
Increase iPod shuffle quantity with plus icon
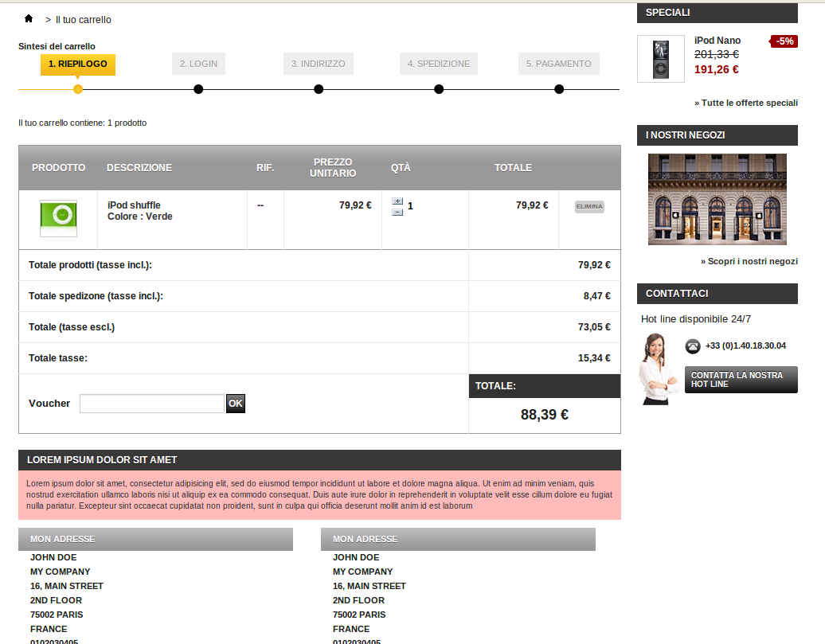pos(398,201)
